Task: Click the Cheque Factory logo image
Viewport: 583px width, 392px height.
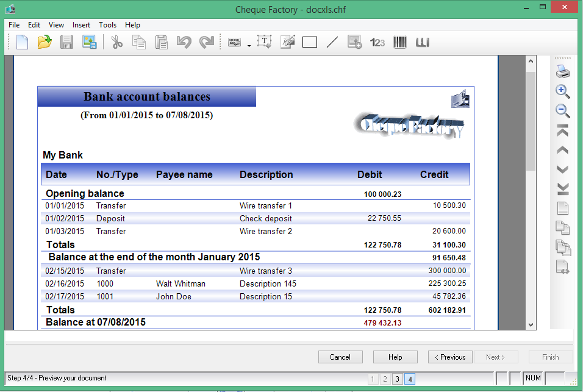Action: (409, 126)
